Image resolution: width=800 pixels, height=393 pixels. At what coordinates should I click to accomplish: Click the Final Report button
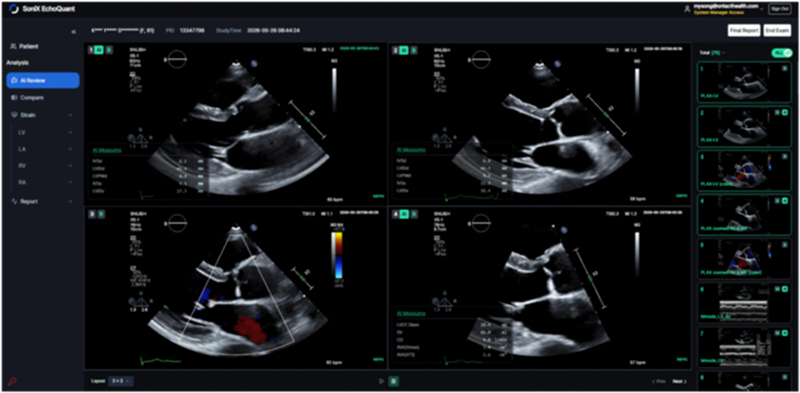pyautogui.click(x=744, y=31)
